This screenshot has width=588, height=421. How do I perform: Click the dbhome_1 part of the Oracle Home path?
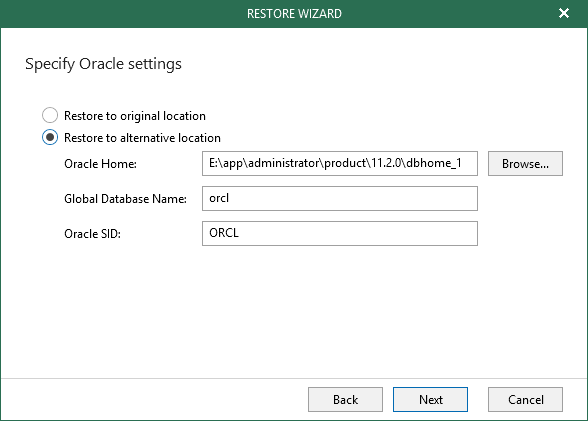point(434,163)
